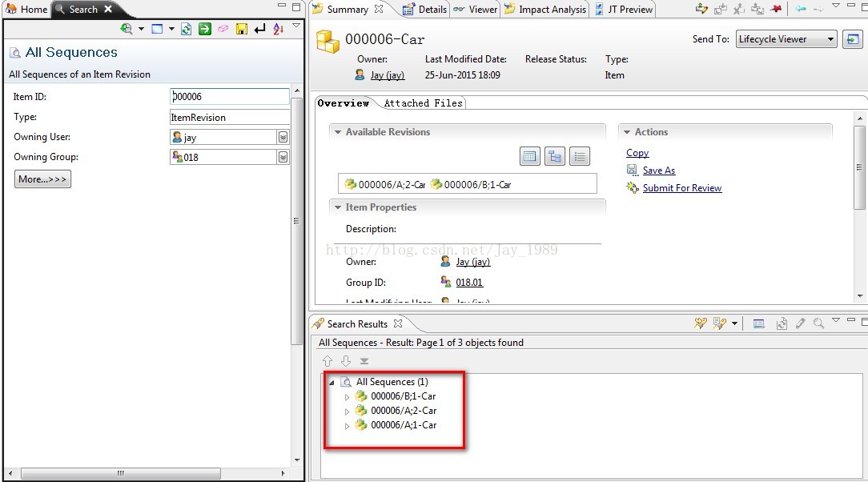Expand the 000006/B;1-Car tree item
This screenshot has height=482, width=868.
pyautogui.click(x=347, y=397)
